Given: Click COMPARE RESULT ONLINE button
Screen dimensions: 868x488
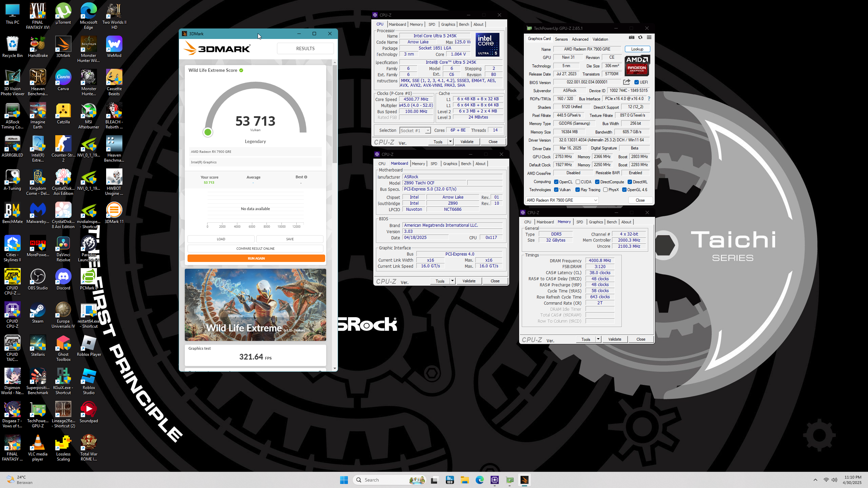Looking at the screenshot, I should (255, 248).
